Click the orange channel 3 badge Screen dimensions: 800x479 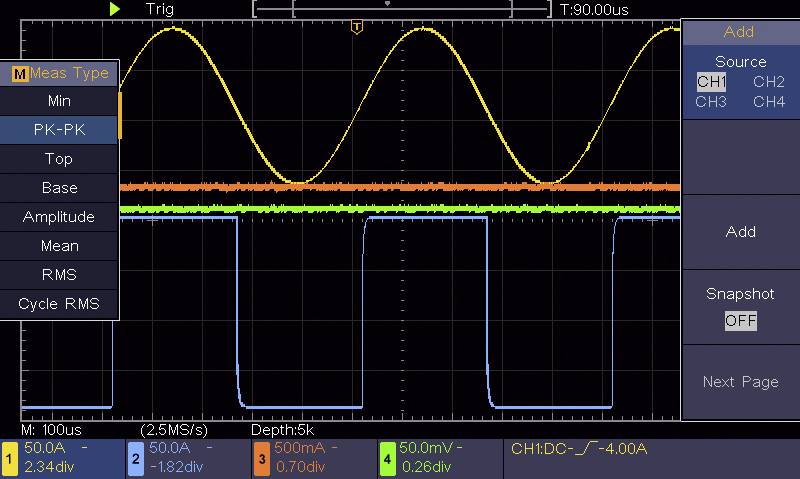tap(261, 459)
